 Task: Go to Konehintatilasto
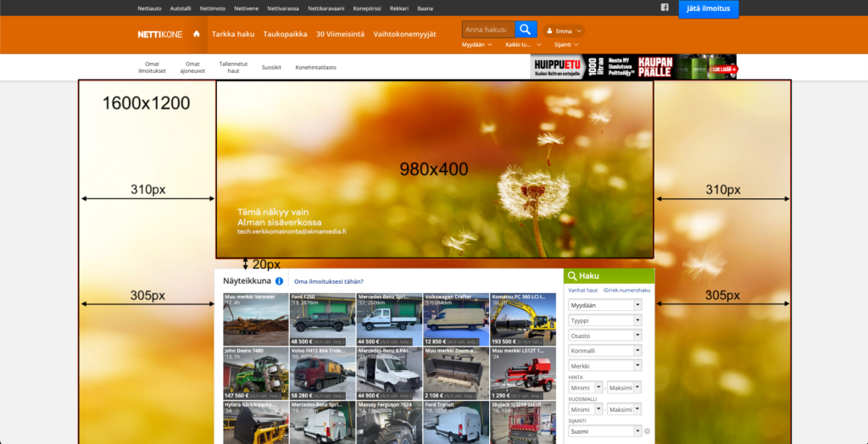315,68
